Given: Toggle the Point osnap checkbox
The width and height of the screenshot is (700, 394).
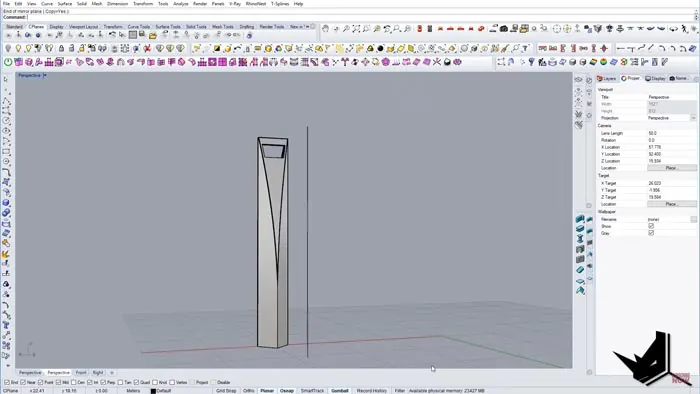Looking at the screenshot, I should coord(41,382).
